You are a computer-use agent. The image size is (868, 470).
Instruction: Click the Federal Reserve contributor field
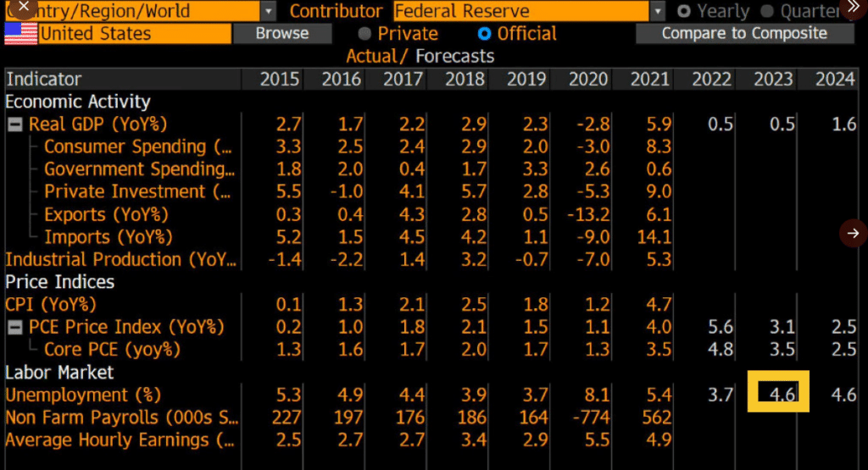click(x=521, y=11)
